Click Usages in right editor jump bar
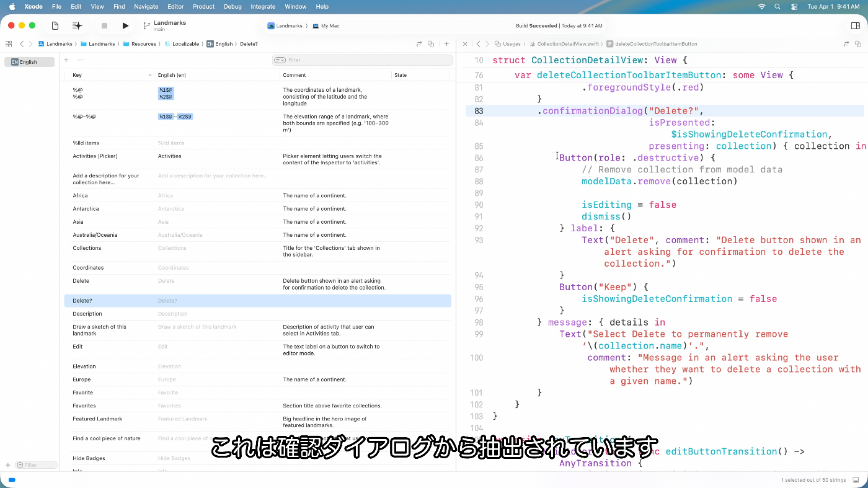Viewport: 868px width, 488px height. 508,44
